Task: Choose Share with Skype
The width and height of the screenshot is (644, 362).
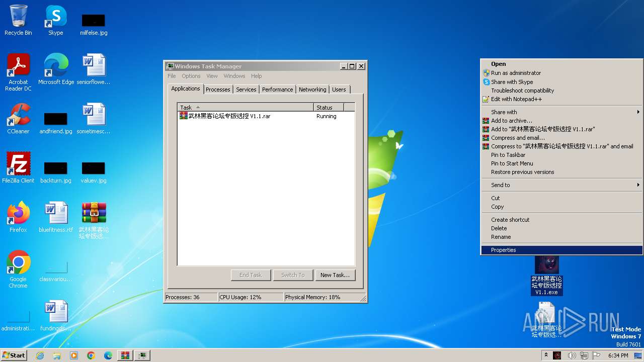Action: (561, 82)
